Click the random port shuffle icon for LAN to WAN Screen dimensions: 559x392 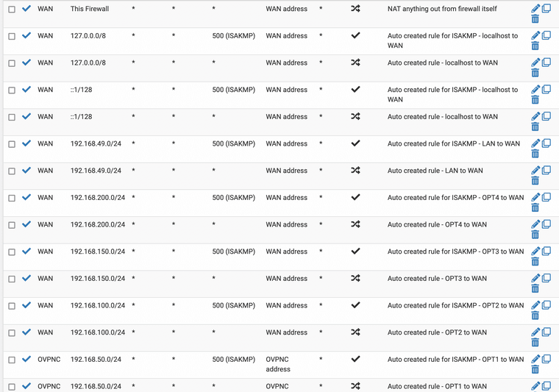[x=355, y=171]
